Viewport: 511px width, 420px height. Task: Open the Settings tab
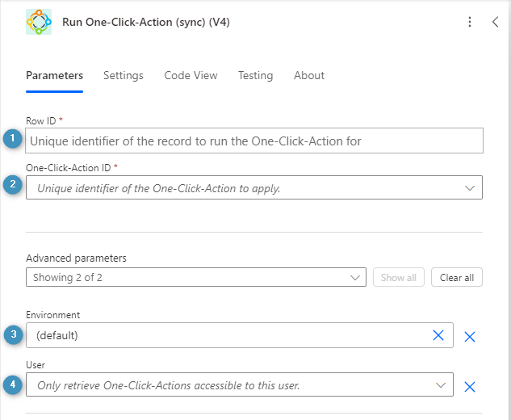[x=124, y=75]
